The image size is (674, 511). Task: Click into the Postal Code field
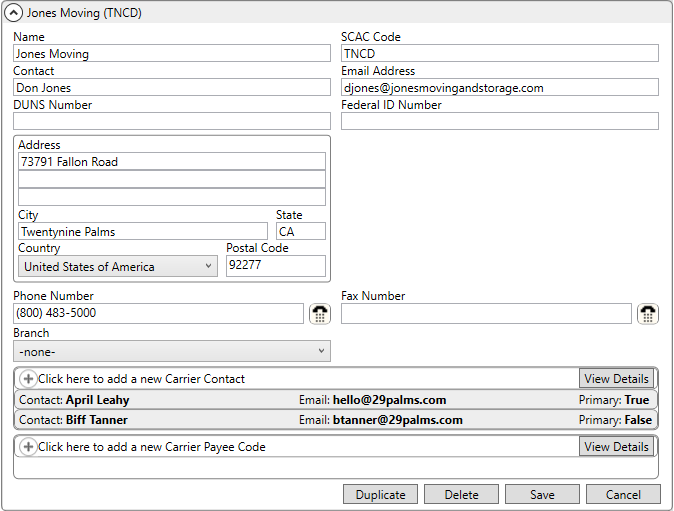(x=275, y=266)
